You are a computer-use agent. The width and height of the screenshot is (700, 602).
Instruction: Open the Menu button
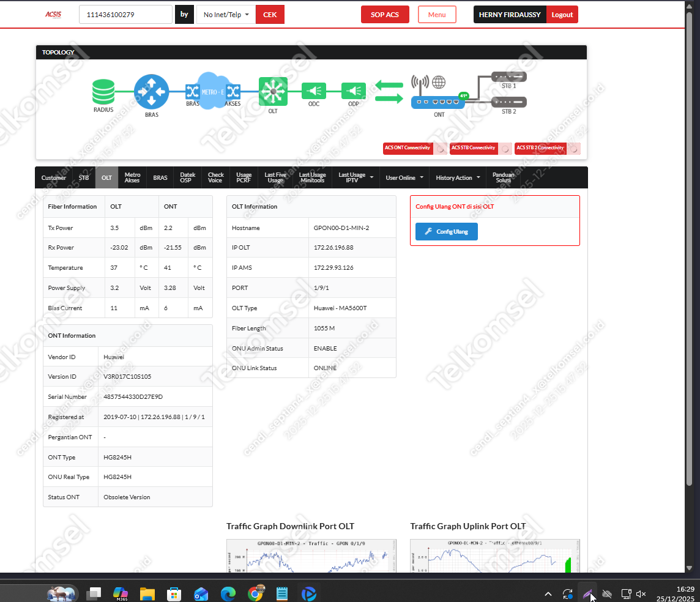[437, 15]
